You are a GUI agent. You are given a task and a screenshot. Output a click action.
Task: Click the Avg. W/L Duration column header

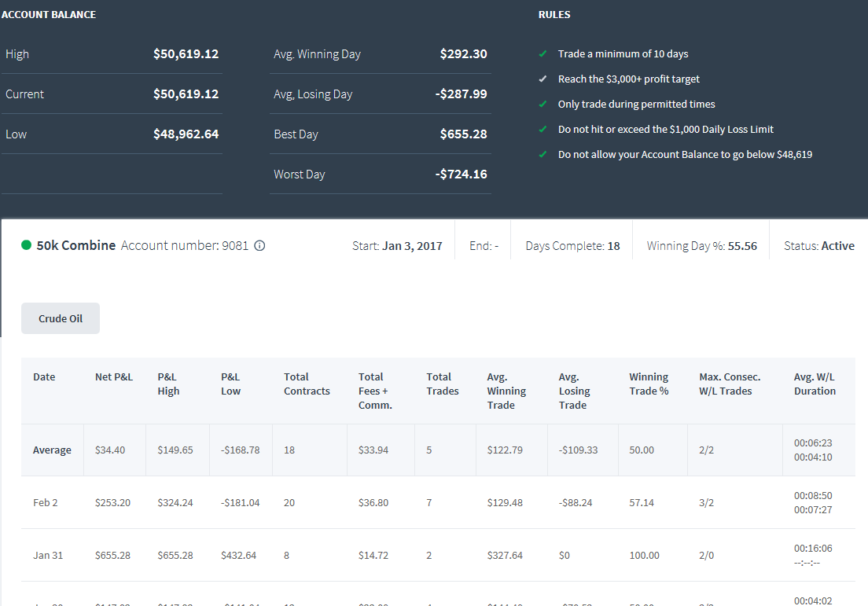(815, 384)
